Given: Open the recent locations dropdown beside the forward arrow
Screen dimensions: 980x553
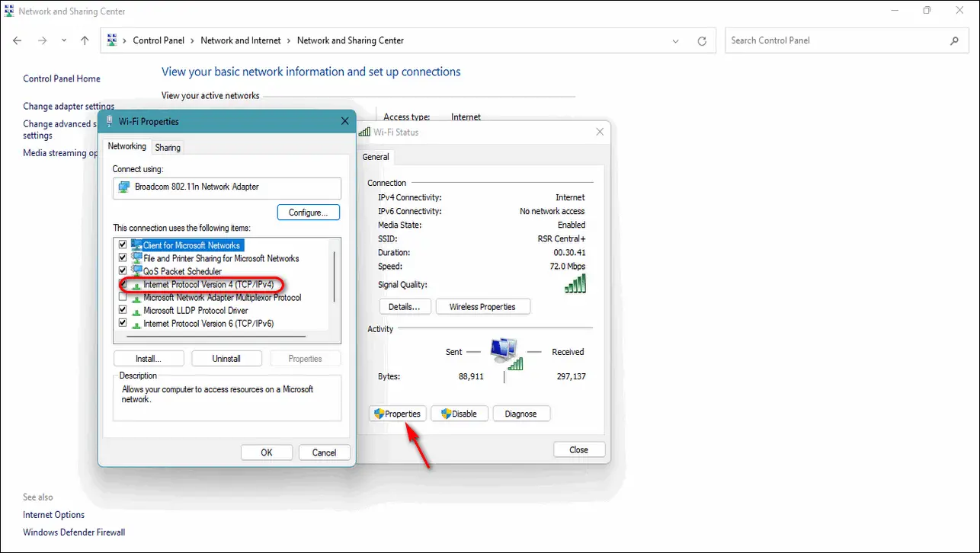Looking at the screenshot, I should click(64, 40).
